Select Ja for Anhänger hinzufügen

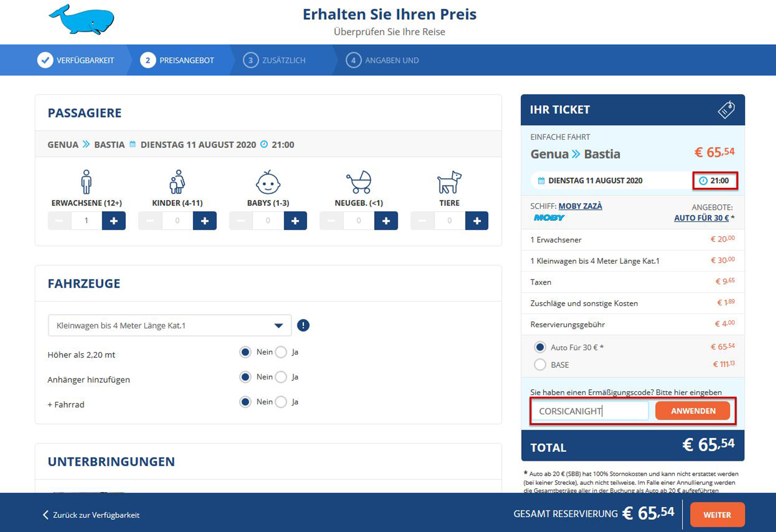[281, 377]
